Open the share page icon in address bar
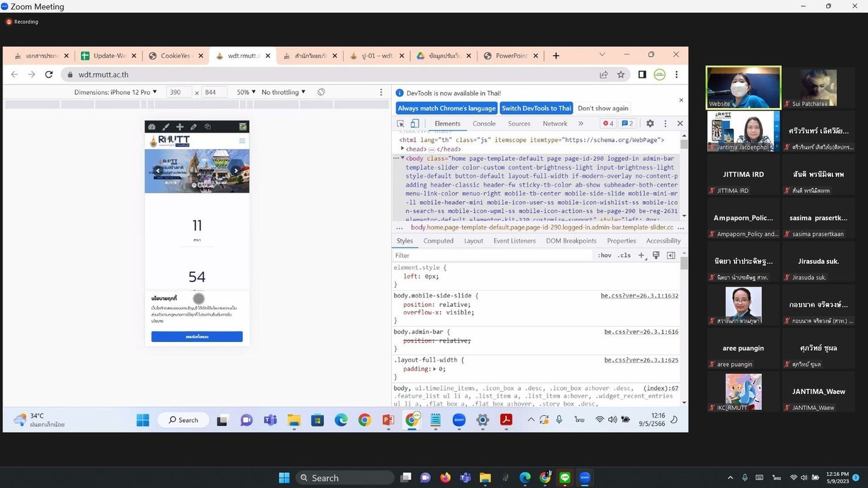This screenshot has width=868, height=488. [x=604, y=75]
